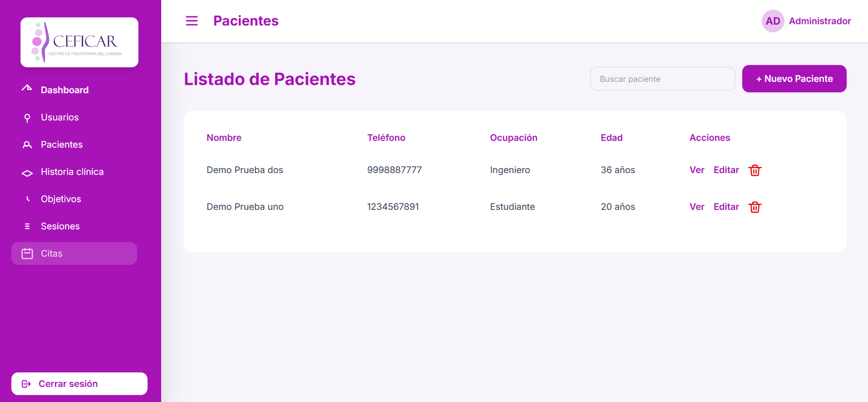The image size is (868, 402).
Task: View Demo Prueba dos via Ver
Action: [x=697, y=170]
